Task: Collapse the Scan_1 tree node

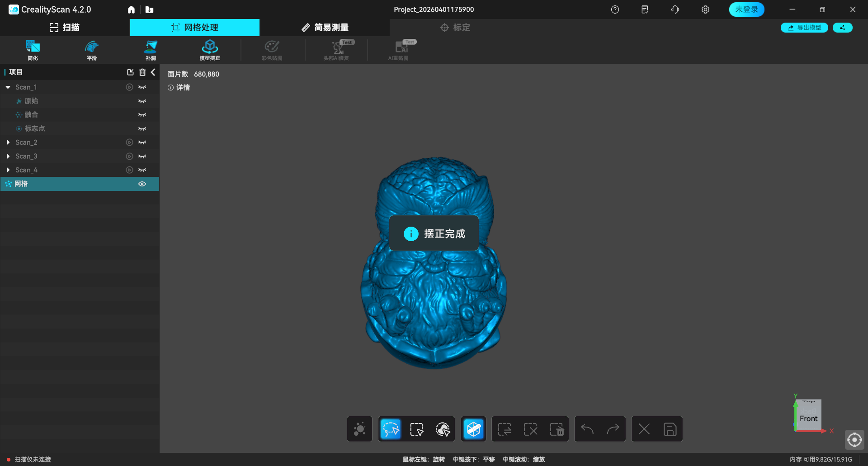Action: 8,87
